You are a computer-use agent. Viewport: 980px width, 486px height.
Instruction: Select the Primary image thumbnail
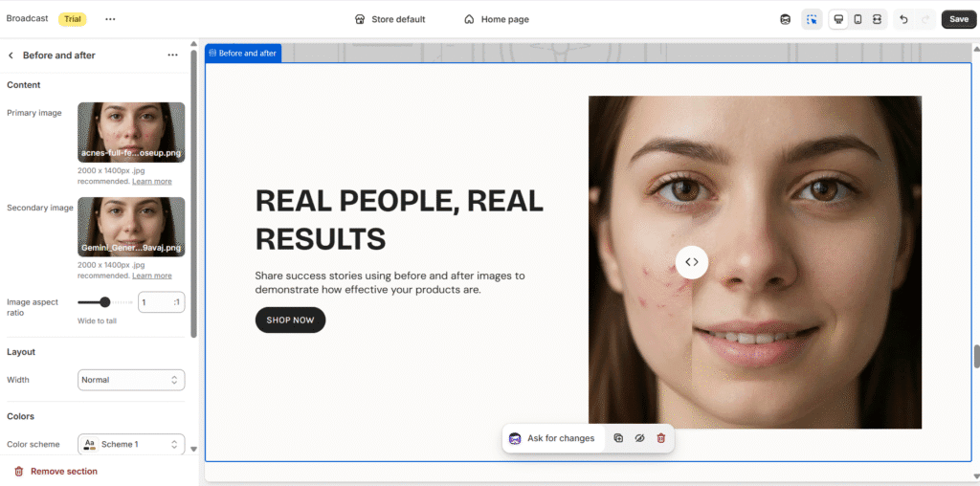click(131, 132)
